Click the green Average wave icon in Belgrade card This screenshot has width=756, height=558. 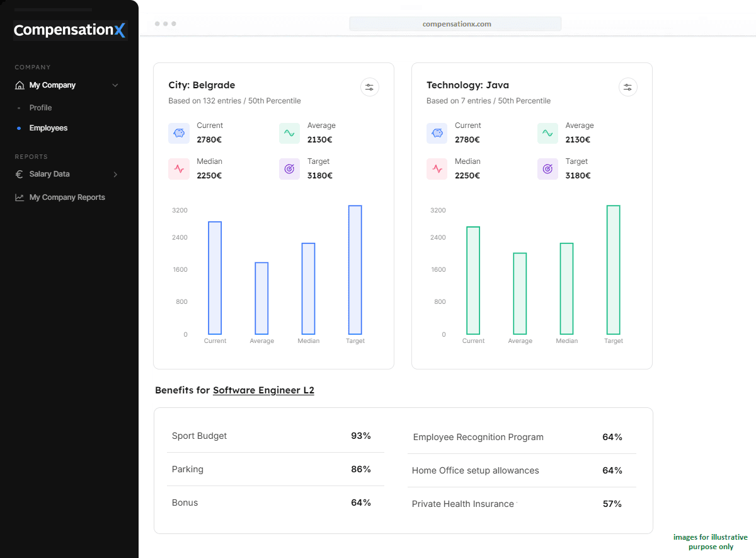pyautogui.click(x=289, y=133)
